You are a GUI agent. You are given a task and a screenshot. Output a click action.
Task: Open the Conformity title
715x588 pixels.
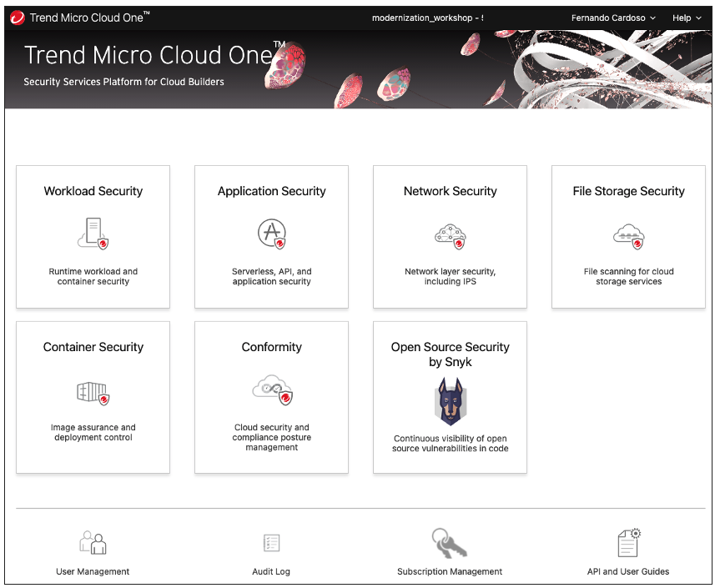click(272, 347)
